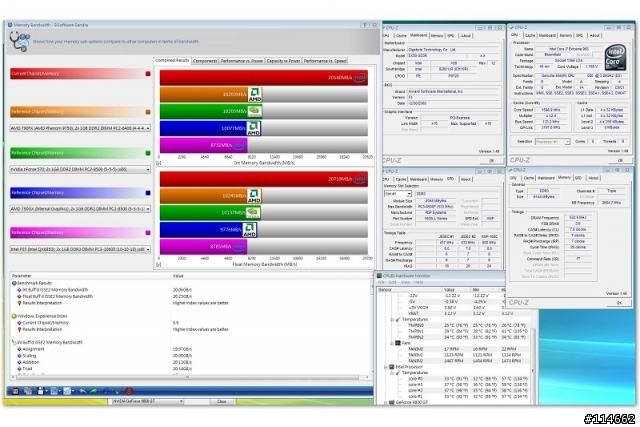Switch to the Components tab in Sandra
This screenshot has width=640, height=427.
[x=205, y=61]
